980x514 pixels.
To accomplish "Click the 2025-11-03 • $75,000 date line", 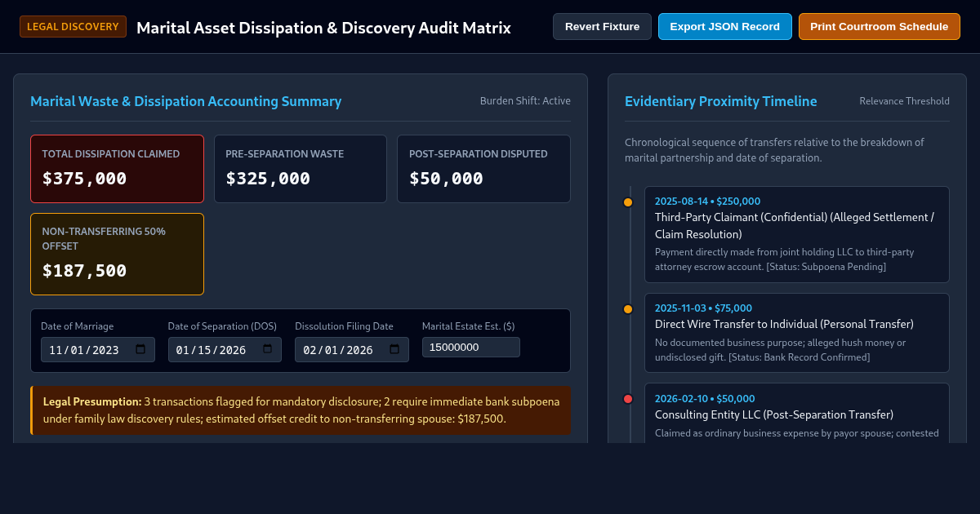I will (x=703, y=308).
